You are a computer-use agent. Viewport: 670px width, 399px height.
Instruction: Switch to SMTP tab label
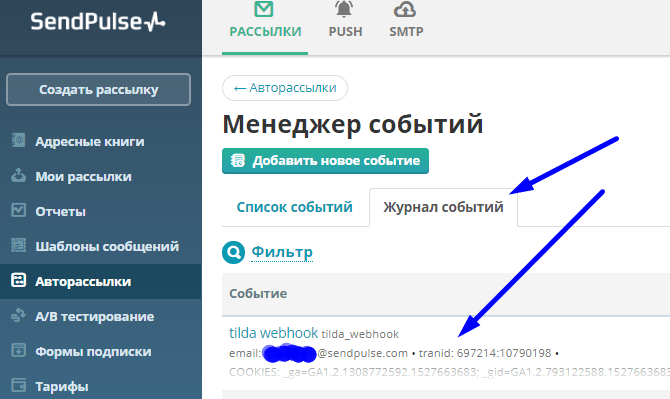tap(406, 32)
